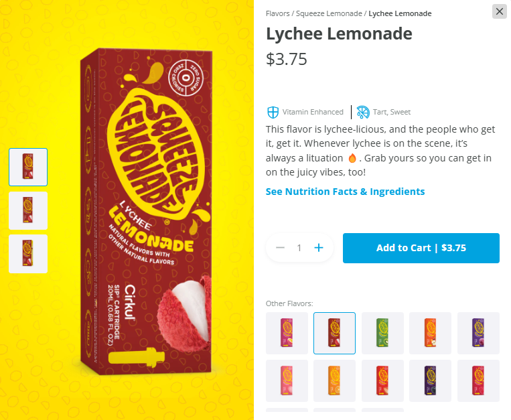Go to Squeeze Lemonade breadcrumb
The height and width of the screenshot is (420, 511).
pos(329,13)
